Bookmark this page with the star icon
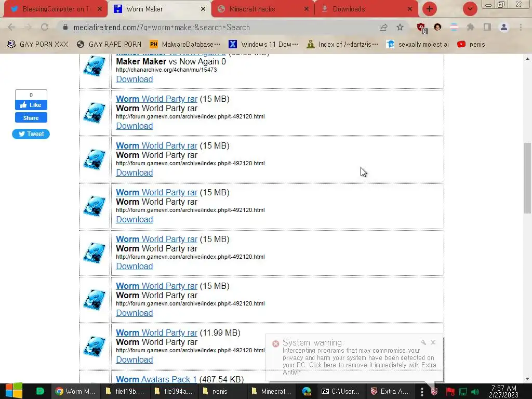 click(x=400, y=27)
